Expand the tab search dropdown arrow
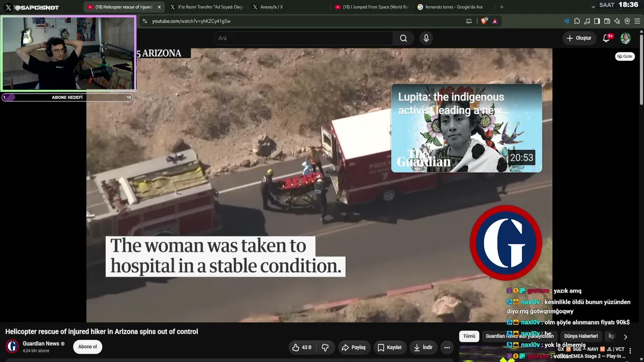The height and width of the screenshot is (362, 644). click(593, 7)
